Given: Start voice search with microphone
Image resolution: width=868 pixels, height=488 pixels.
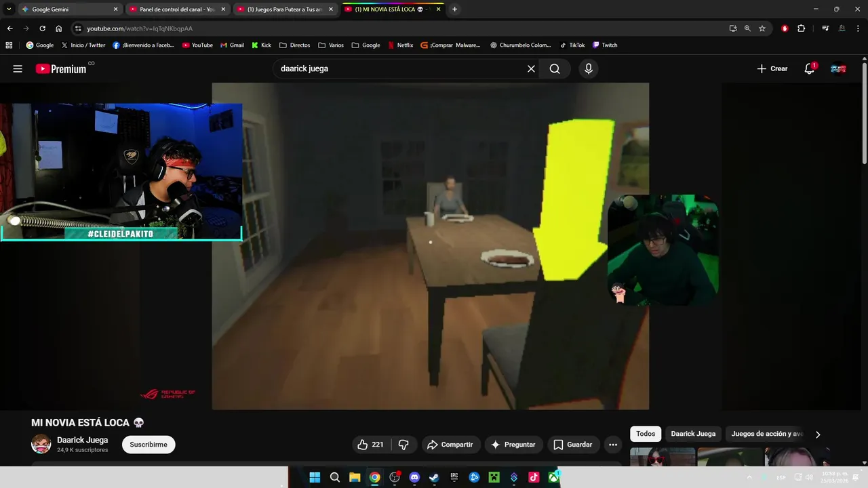Looking at the screenshot, I should pos(588,68).
